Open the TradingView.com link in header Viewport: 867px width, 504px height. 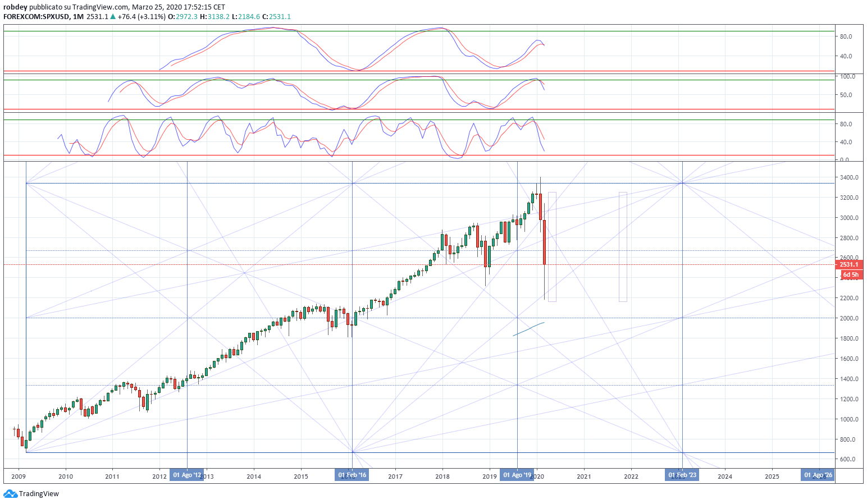pos(101,7)
